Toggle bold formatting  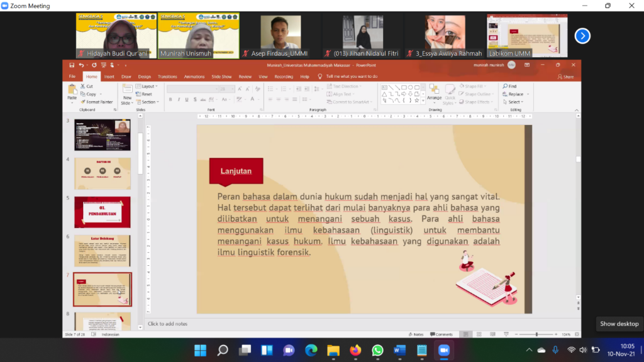tap(170, 99)
